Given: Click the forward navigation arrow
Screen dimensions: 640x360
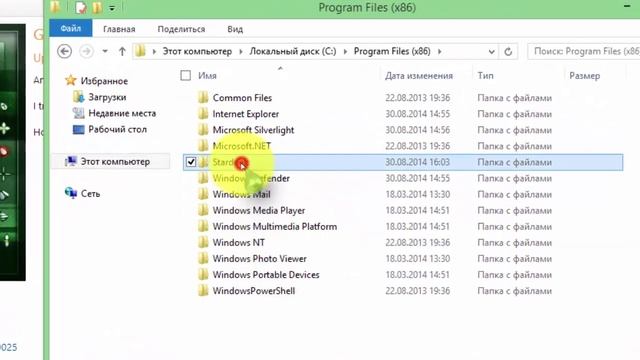Looking at the screenshot, I should (86, 51).
